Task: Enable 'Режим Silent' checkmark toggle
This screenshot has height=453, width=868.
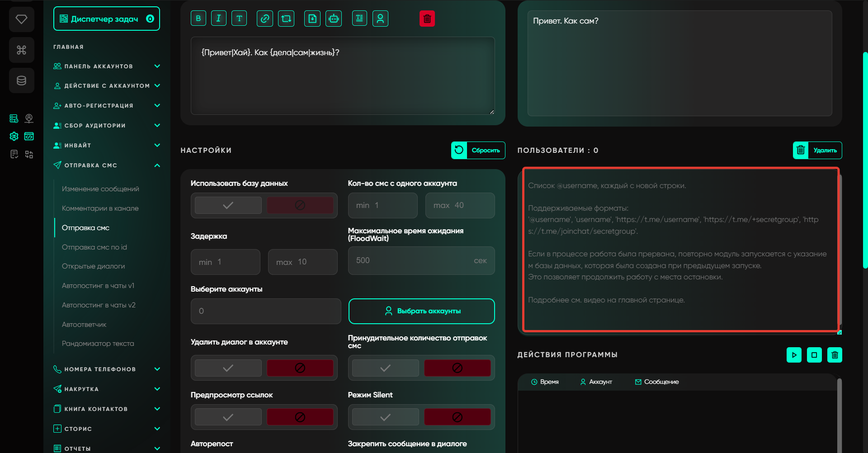Action: [x=385, y=417]
